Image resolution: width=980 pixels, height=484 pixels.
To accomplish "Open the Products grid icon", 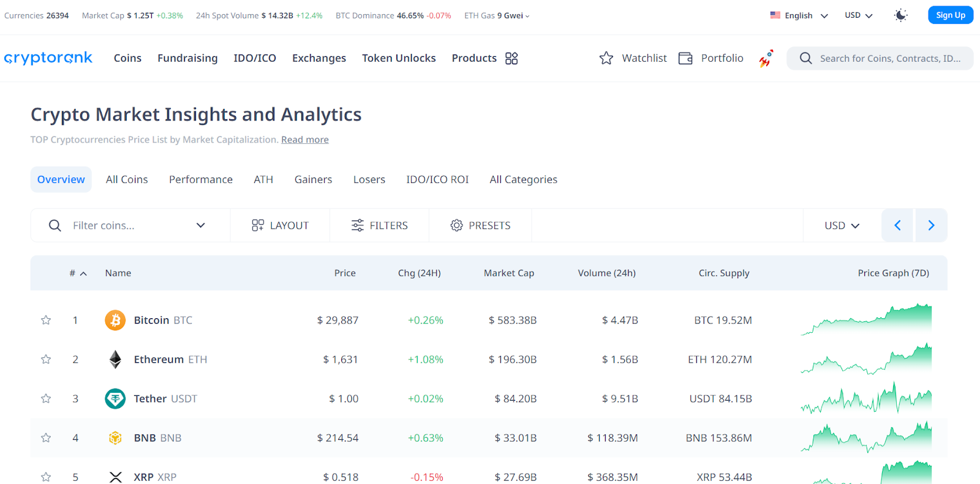I will coord(511,58).
